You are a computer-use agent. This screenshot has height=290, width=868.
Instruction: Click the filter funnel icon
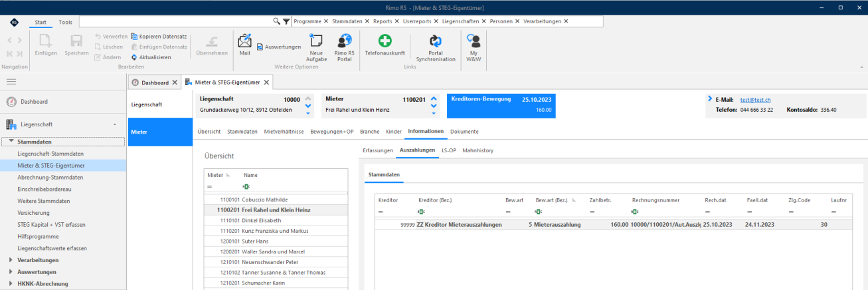tap(286, 21)
